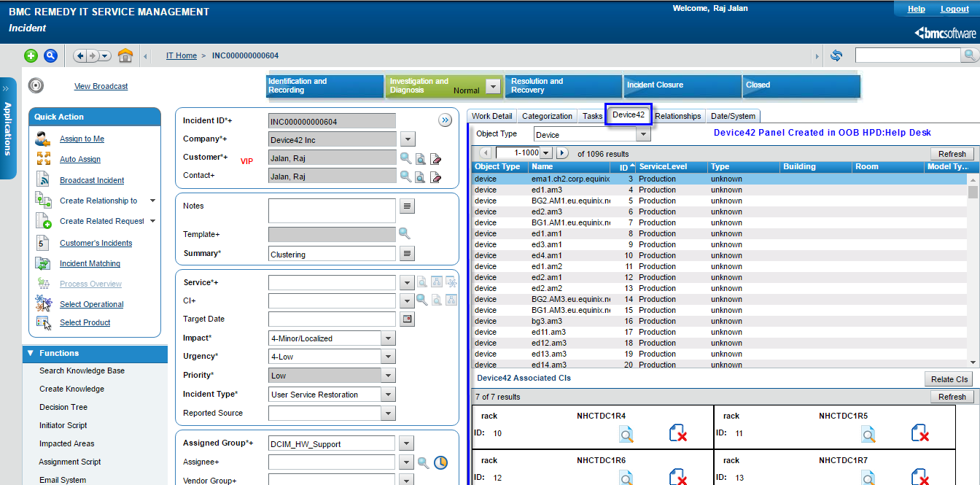
Task: Click the double-arrow button beside Incident ID
Action: [x=446, y=120]
